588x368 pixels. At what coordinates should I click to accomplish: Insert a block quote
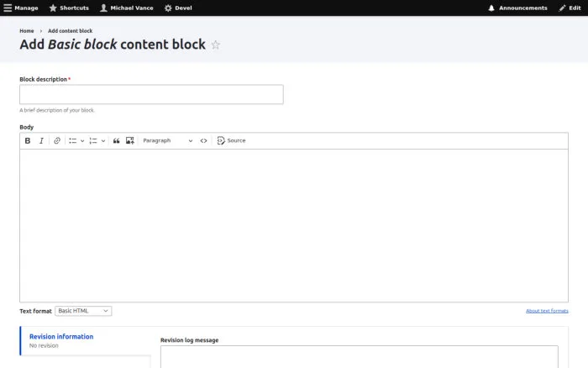coord(116,140)
